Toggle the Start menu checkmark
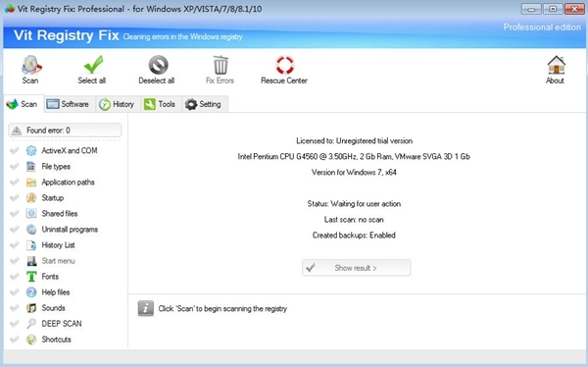 15,261
